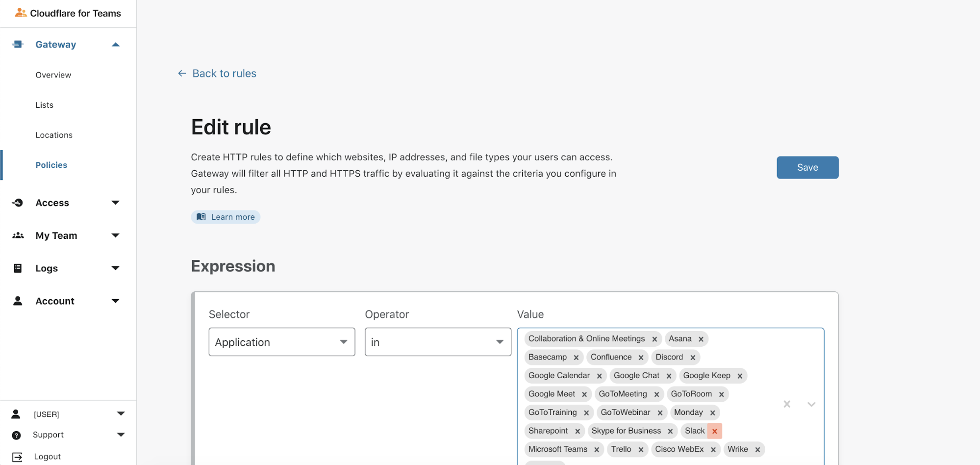Clear all selected values in Value field
980x465 pixels.
(x=787, y=404)
